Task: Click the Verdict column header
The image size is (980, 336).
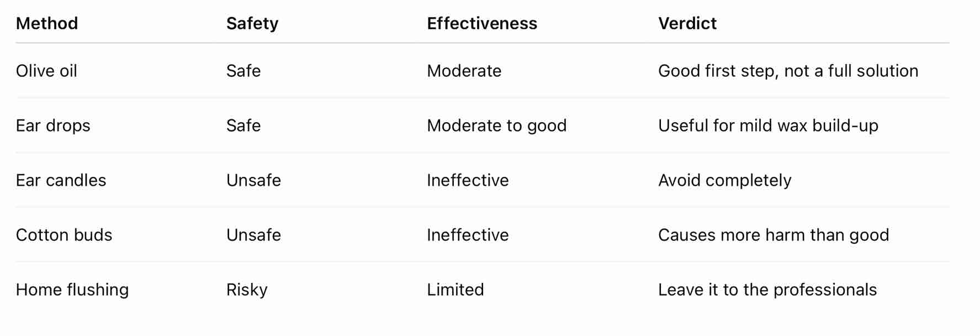Action: (687, 23)
